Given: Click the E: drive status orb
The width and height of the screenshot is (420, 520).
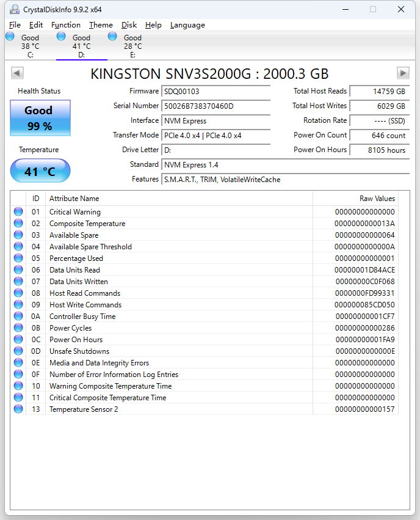Looking at the screenshot, I should point(112,36).
